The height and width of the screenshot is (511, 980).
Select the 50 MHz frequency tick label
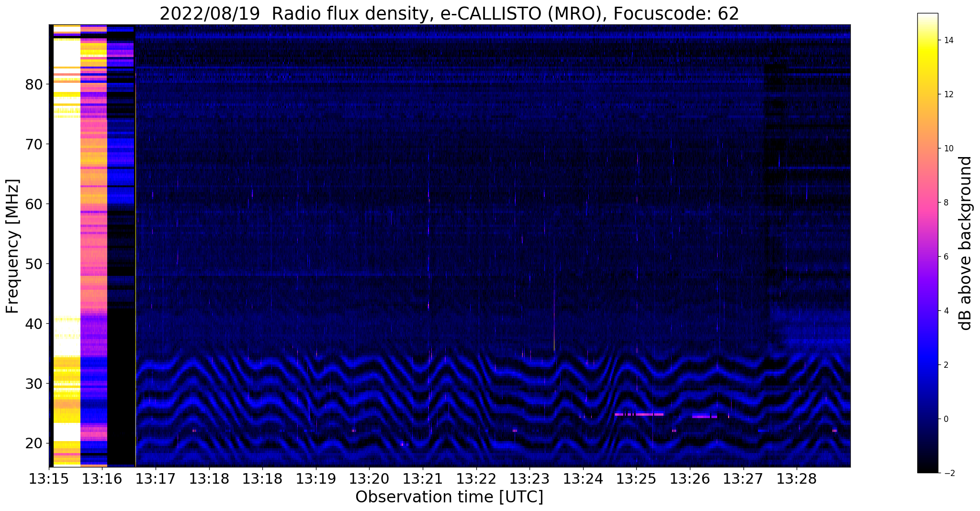[34, 264]
